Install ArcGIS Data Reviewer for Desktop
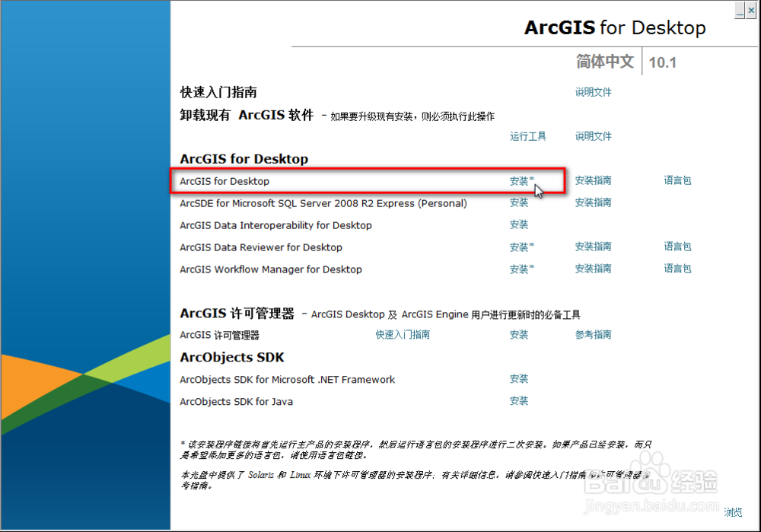The height and width of the screenshot is (532, 761). click(x=521, y=247)
